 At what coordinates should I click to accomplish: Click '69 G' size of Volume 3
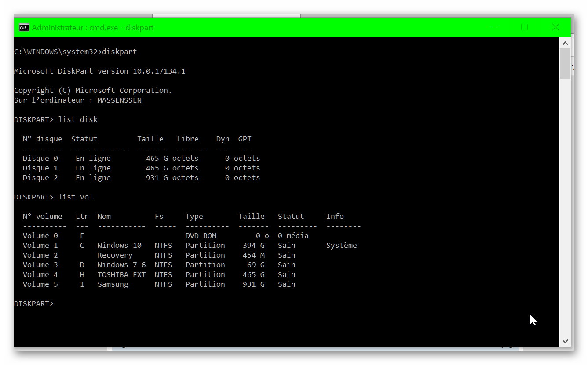(256, 265)
